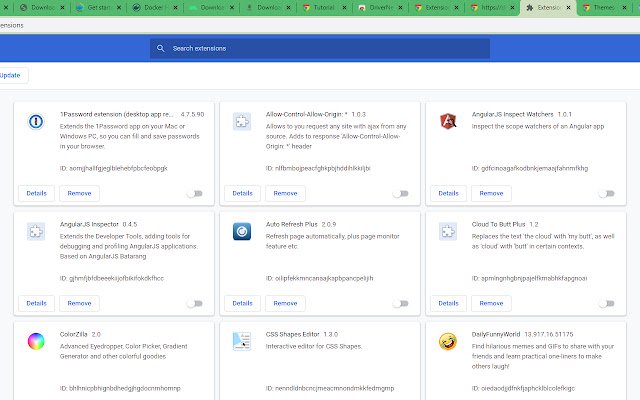Remove the 1Password extension

pyautogui.click(x=79, y=193)
